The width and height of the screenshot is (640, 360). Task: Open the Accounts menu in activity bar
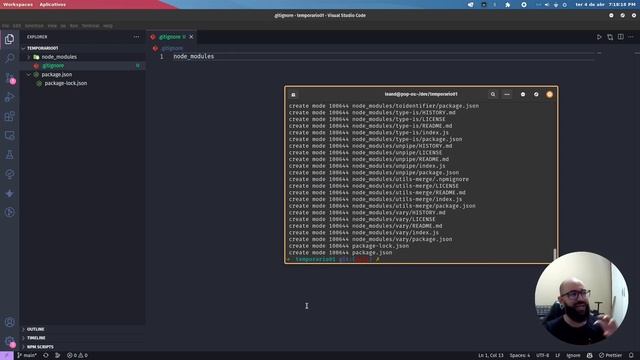pyautogui.click(x=9, y=322)
